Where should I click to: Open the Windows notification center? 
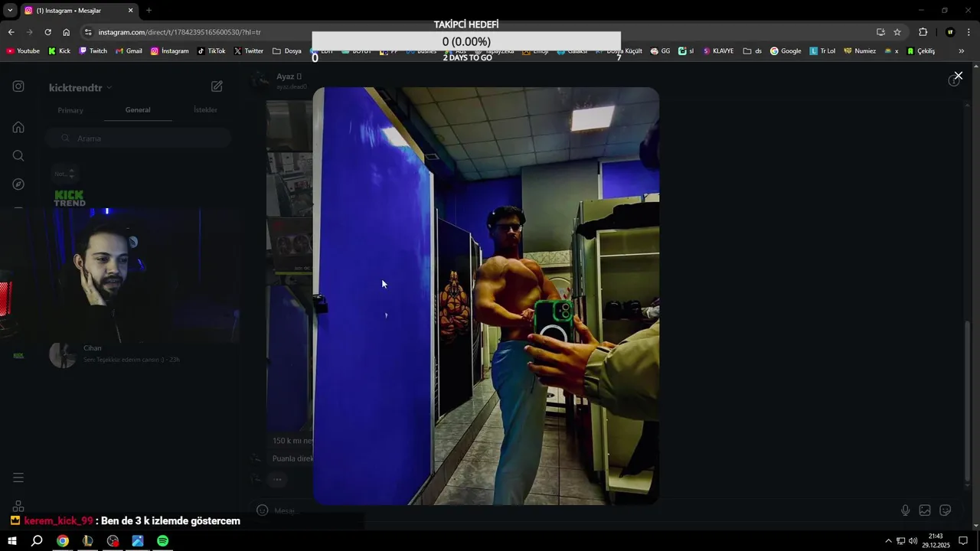963,541
